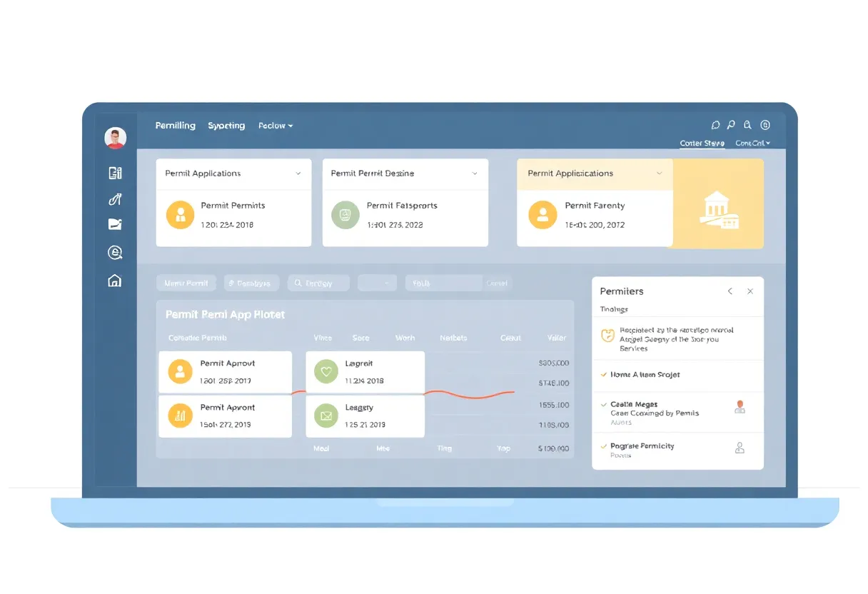Screen dimensions: 868x594
Task: Switch to the Syncing tab
Action: (x=226, y=125)
